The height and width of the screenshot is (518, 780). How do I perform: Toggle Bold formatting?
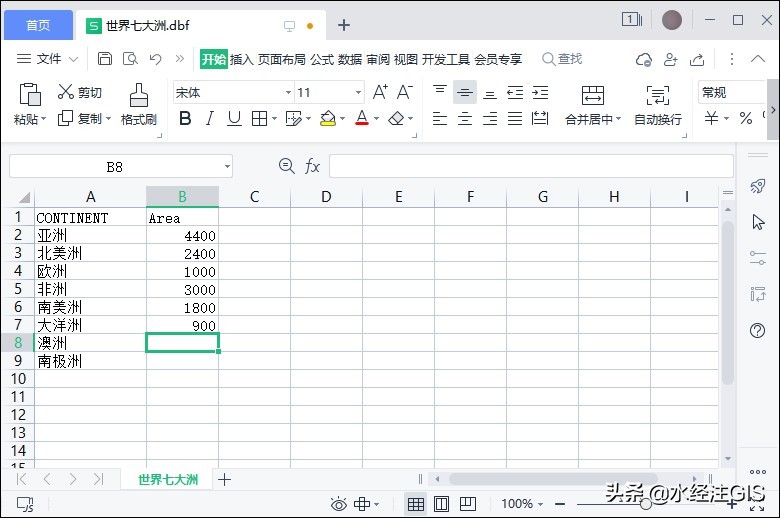pyautogui.click(x=185, y=118)
